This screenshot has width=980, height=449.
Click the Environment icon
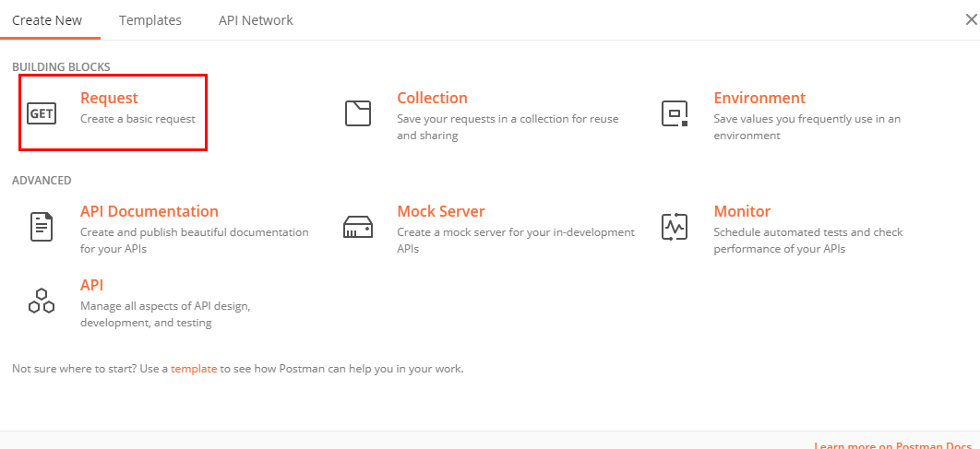tap(675, 113)
